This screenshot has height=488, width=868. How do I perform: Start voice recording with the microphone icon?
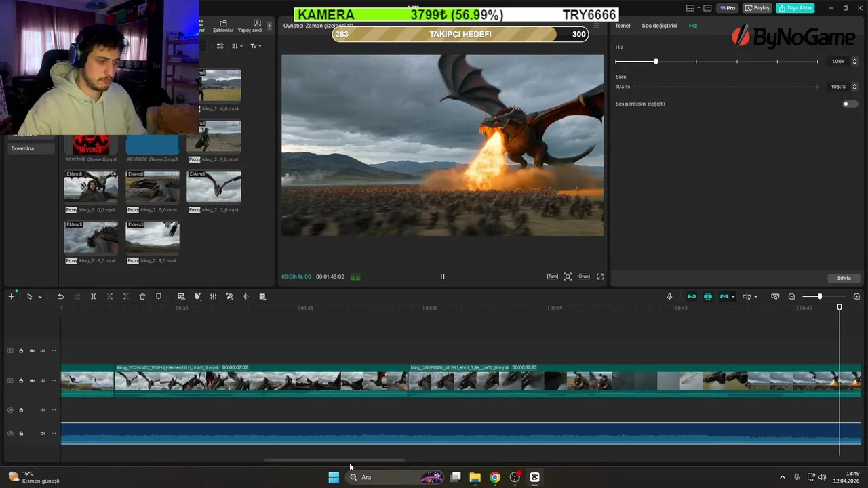(669, 296)
